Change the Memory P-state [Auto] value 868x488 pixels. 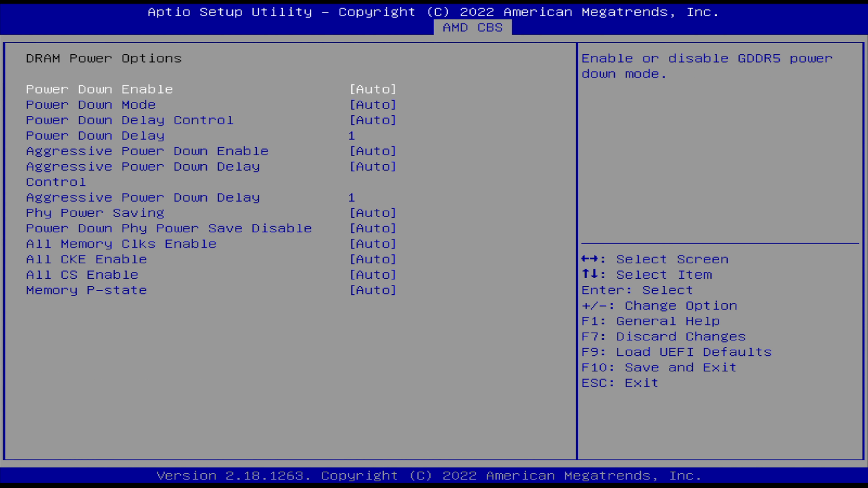coord(373,291)
